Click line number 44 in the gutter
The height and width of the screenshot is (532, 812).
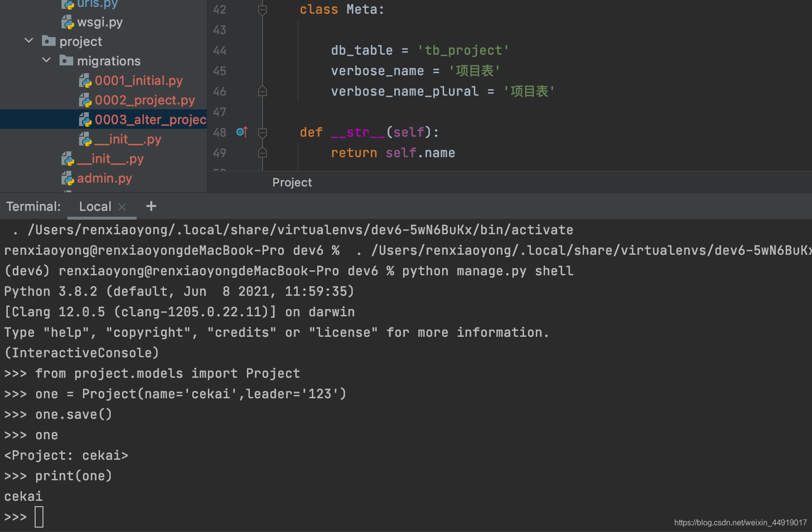(x=220, y=50)
